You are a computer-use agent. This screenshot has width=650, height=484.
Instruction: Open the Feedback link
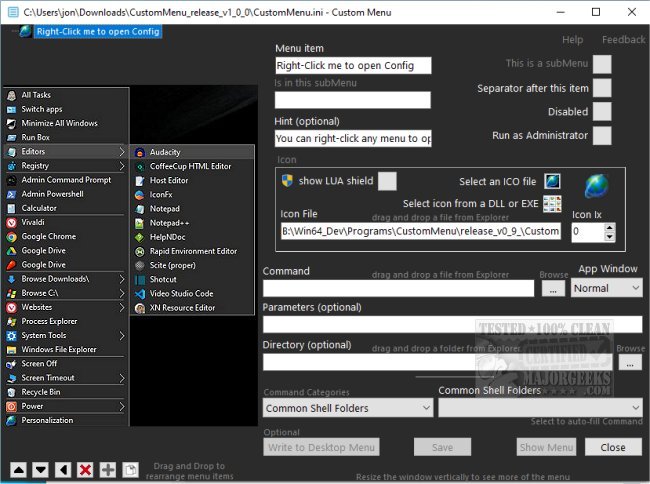coord(623,40)
